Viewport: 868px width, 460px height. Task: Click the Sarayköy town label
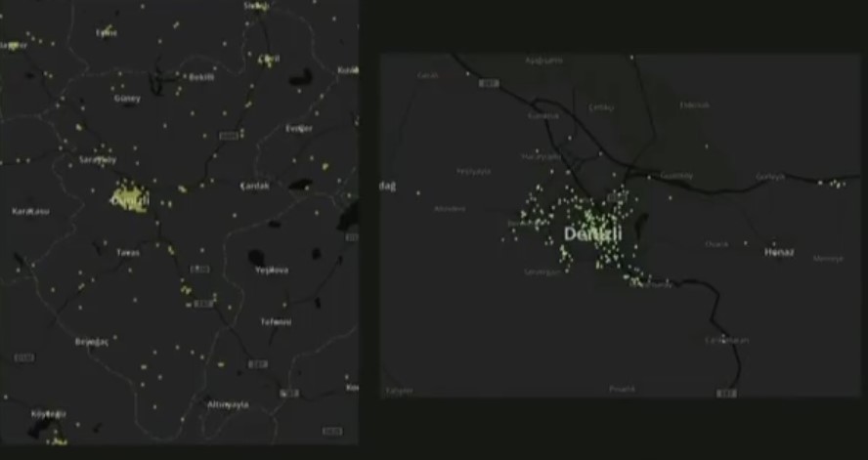pyautogui.click(x=98, y=158)
